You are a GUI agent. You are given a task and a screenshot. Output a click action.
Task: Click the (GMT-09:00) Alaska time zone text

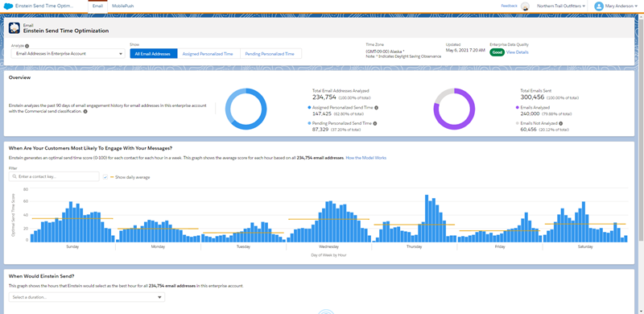click(x=385, y=51)
